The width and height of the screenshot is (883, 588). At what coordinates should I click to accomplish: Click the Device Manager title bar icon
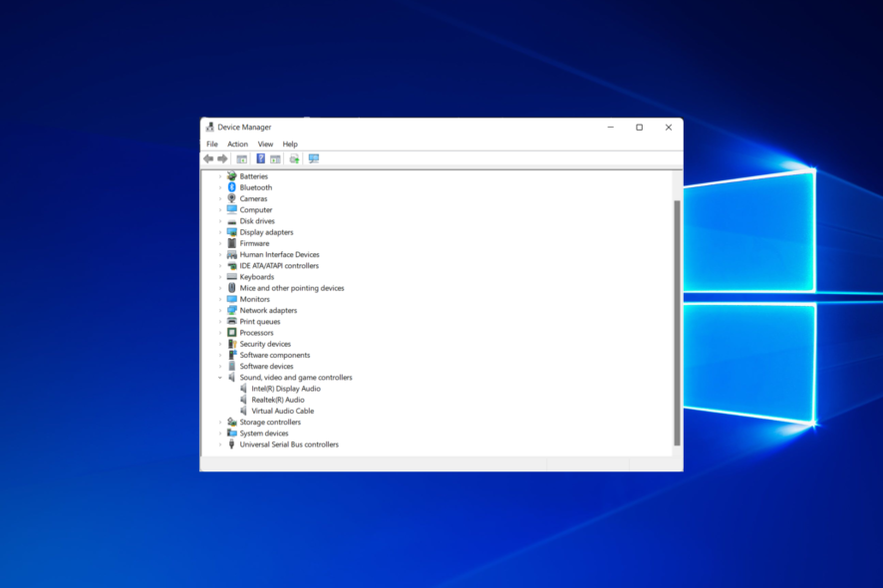pyautogui.click(x=210, y=128)
